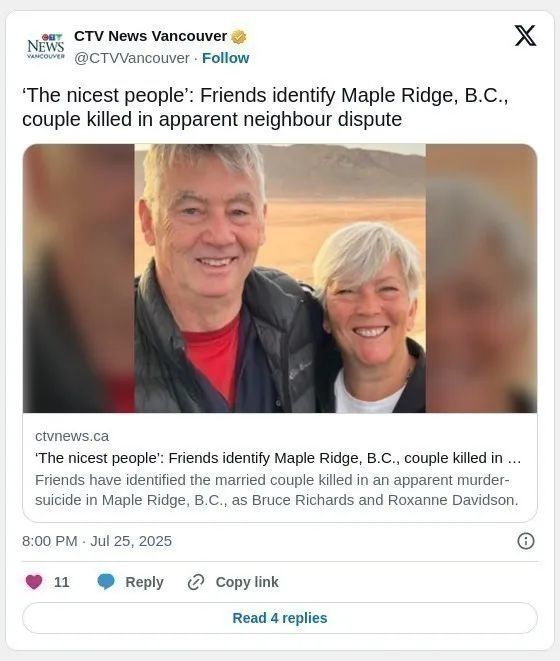
Task: Click the CTV News Vancouver profile avatar
Action: click(46, 46)
